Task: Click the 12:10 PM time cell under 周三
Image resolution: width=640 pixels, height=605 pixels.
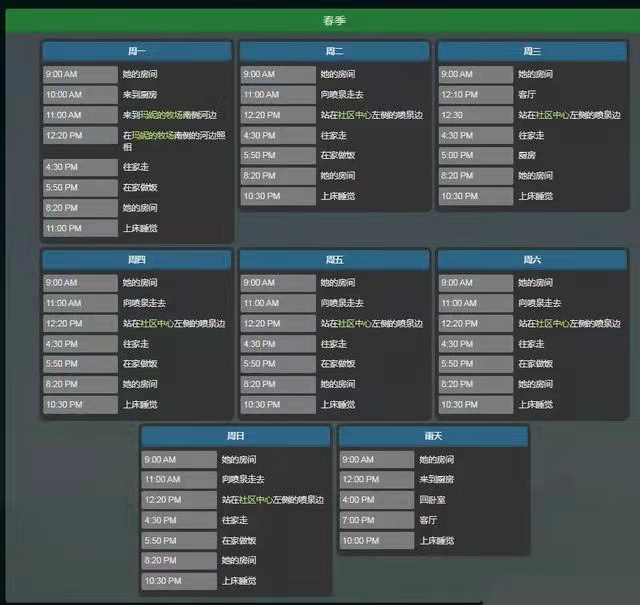Action: [x=476, y=95]
